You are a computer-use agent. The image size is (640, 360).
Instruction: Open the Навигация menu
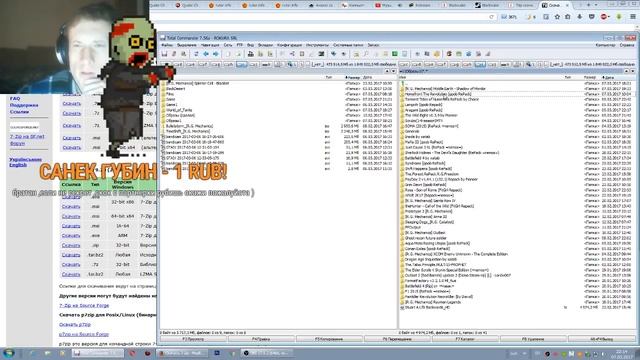210,45
